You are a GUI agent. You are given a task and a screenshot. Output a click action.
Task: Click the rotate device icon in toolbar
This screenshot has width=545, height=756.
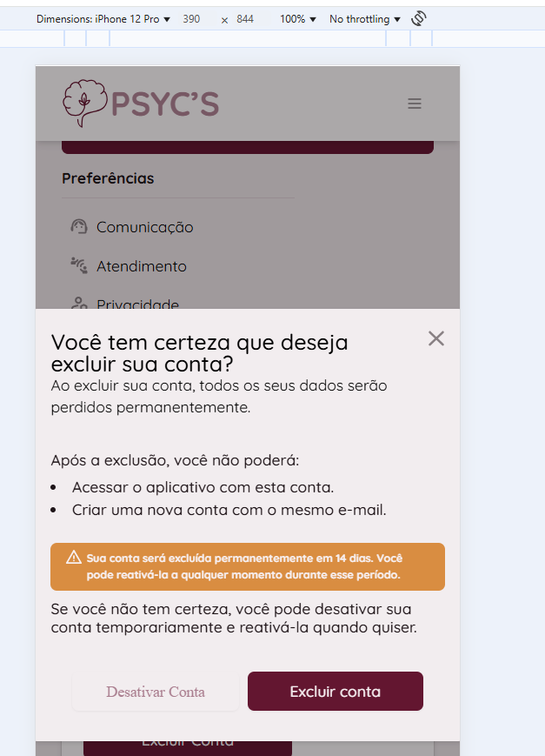(418, 18)
